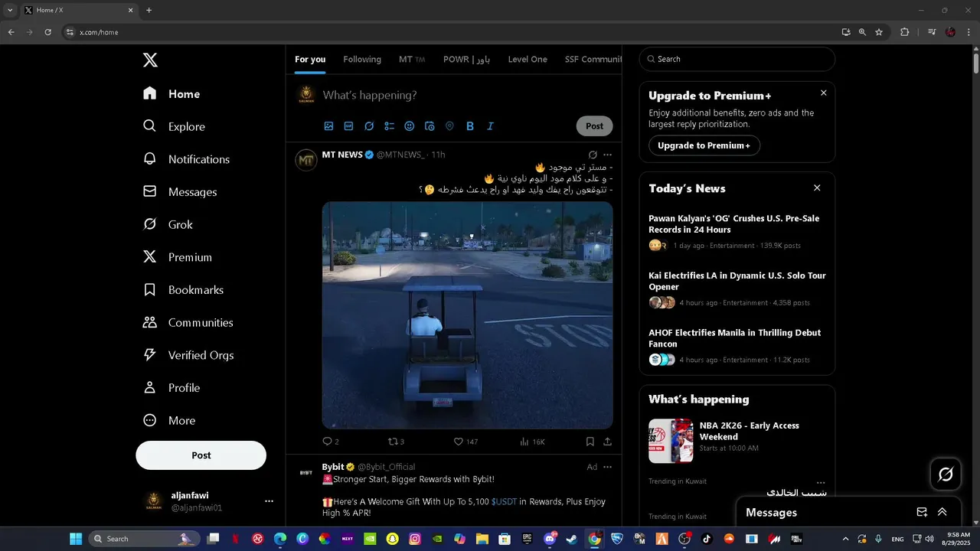Open options for Trending in Kuwait item
980x551 pixels.
[x=821, y=483]
